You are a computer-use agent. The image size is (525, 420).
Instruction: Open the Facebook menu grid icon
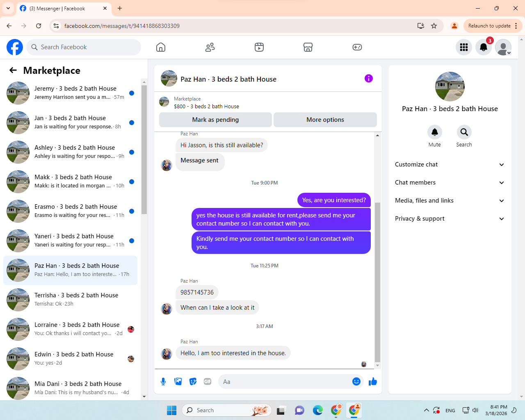(464, 47)
